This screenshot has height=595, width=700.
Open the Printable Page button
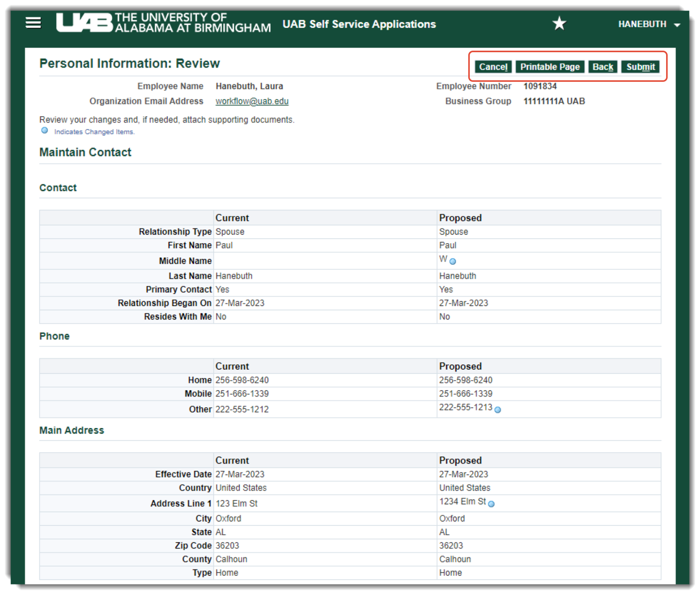coord(550,67)
